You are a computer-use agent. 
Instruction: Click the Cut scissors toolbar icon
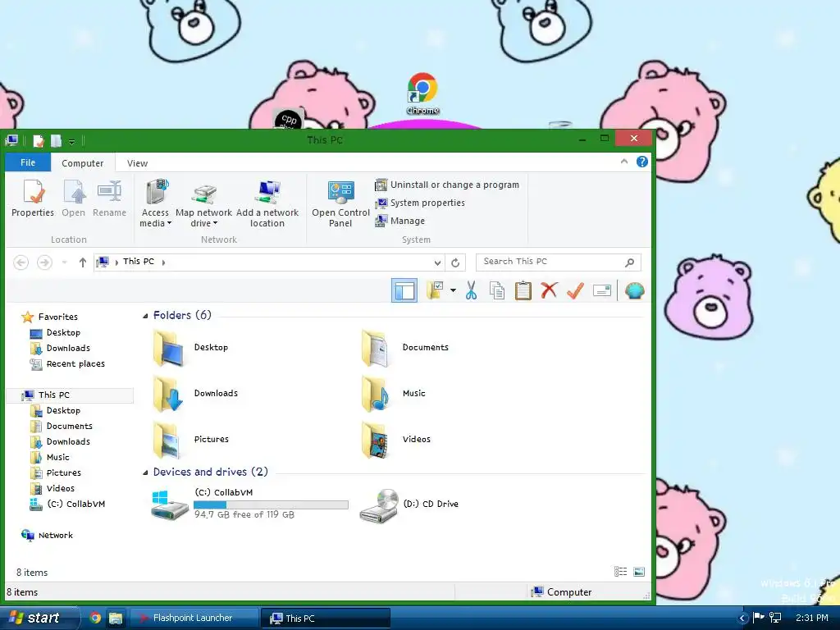[471, 291]
